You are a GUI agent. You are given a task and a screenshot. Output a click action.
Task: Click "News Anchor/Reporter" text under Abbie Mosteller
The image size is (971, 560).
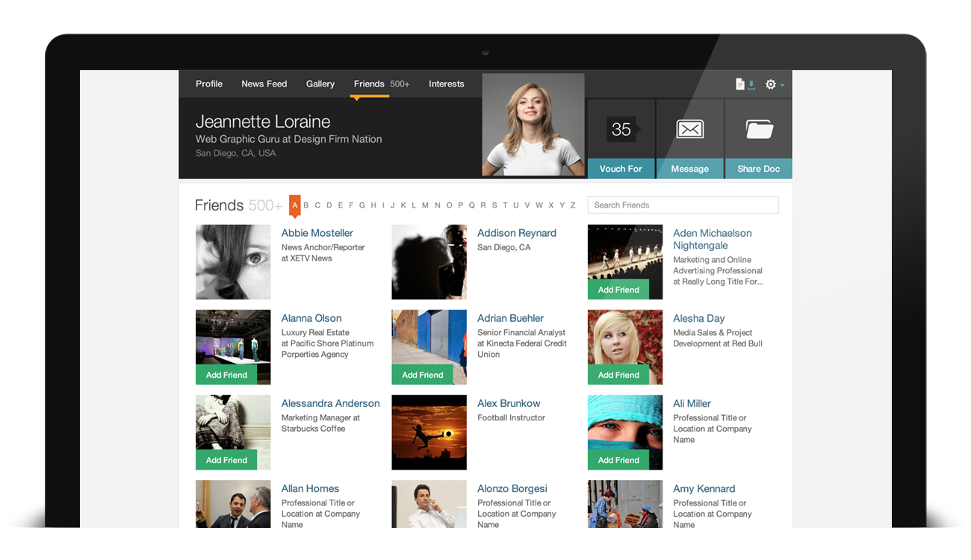(323, 247)
